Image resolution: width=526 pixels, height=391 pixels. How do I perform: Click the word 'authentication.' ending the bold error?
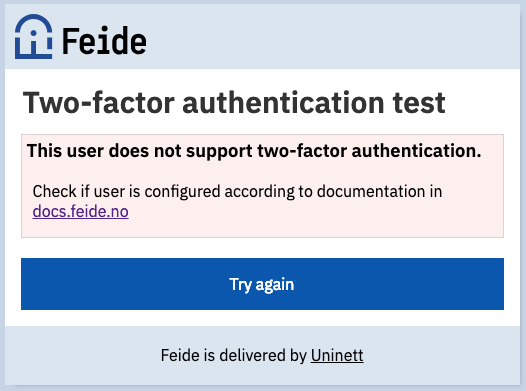pyautogui.click(x=416, y=151)
